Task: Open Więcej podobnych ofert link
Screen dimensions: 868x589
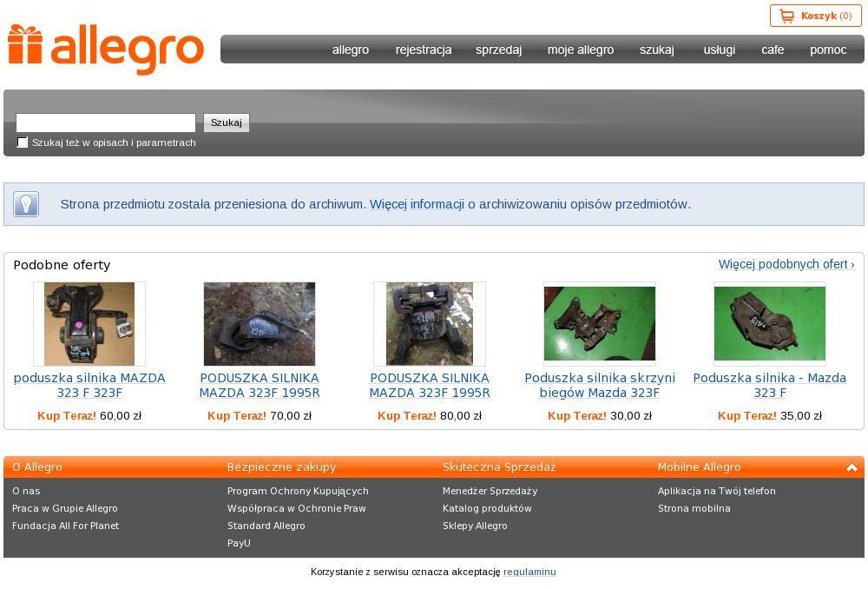Action: pyautogui.click(x=786, y=264)
